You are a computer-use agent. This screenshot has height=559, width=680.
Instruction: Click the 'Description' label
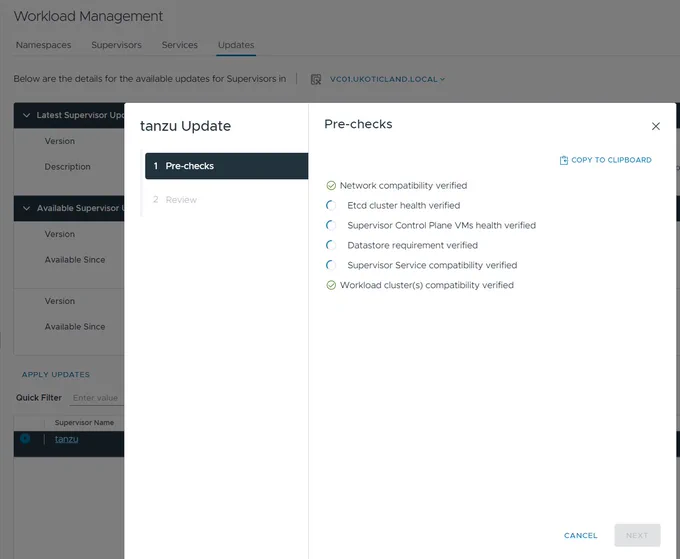click(67, 167)
